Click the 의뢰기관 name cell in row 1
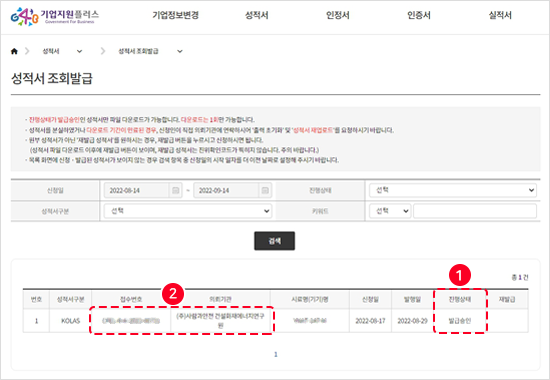The width and height of the screenshot is (550, 380). (220, 321)
